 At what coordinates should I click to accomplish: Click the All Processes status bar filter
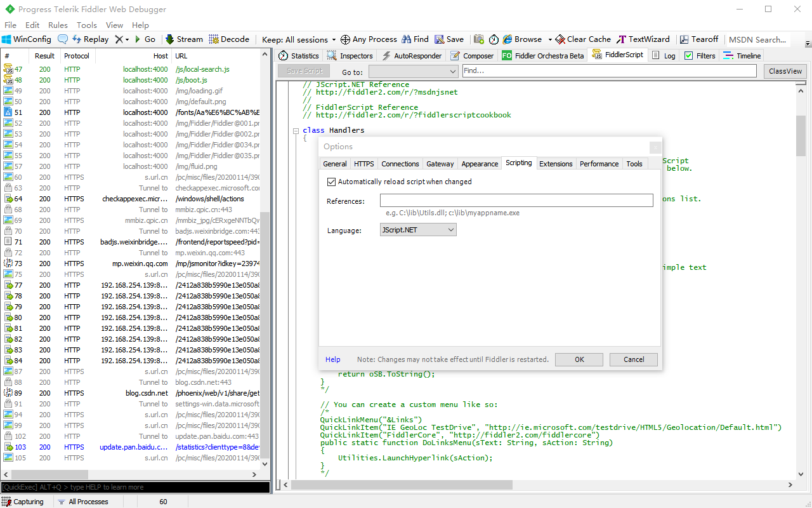pyautogui.click(x=82, y=502)
